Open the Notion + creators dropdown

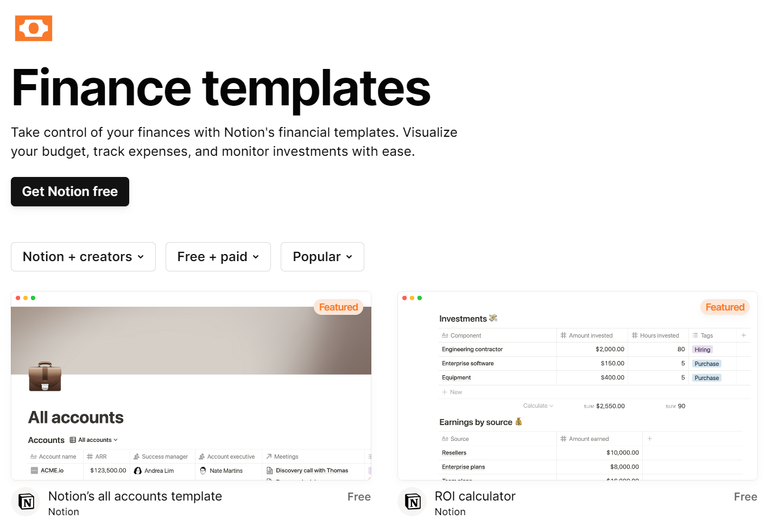83,257
